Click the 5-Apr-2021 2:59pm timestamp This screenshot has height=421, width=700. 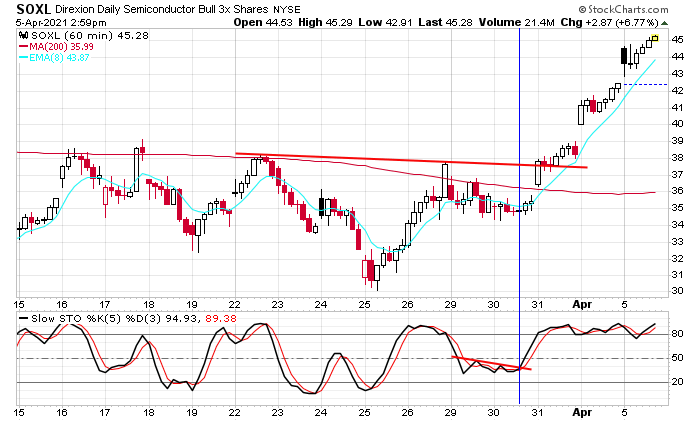tap(61, 22)
